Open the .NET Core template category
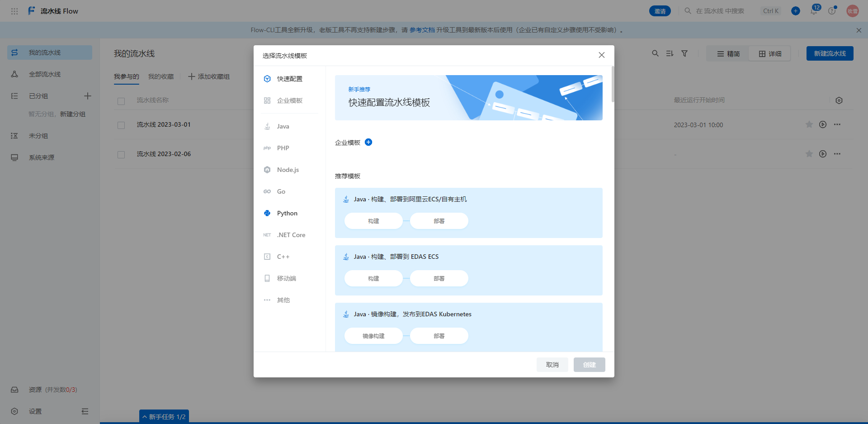This screenshot has height=424, width=868. pyautogui.click(x=291, y=235)
